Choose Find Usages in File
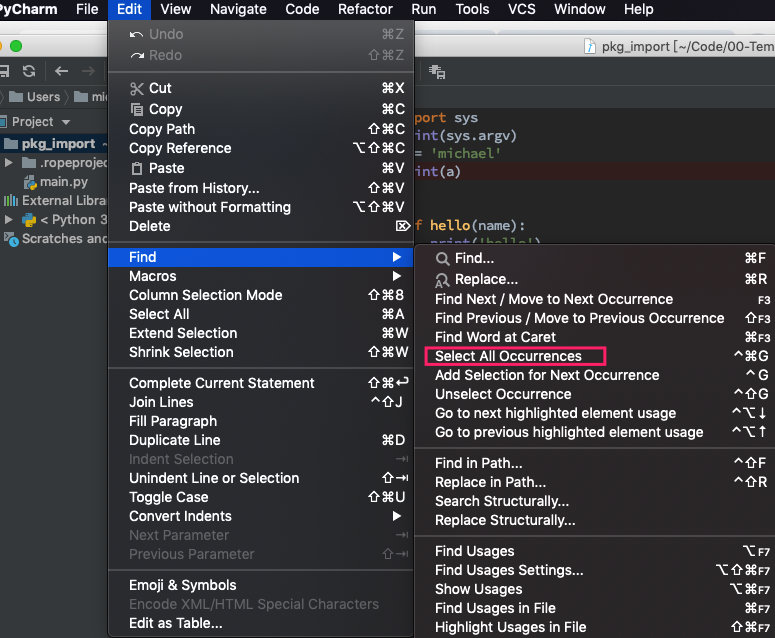 point(594,608)
